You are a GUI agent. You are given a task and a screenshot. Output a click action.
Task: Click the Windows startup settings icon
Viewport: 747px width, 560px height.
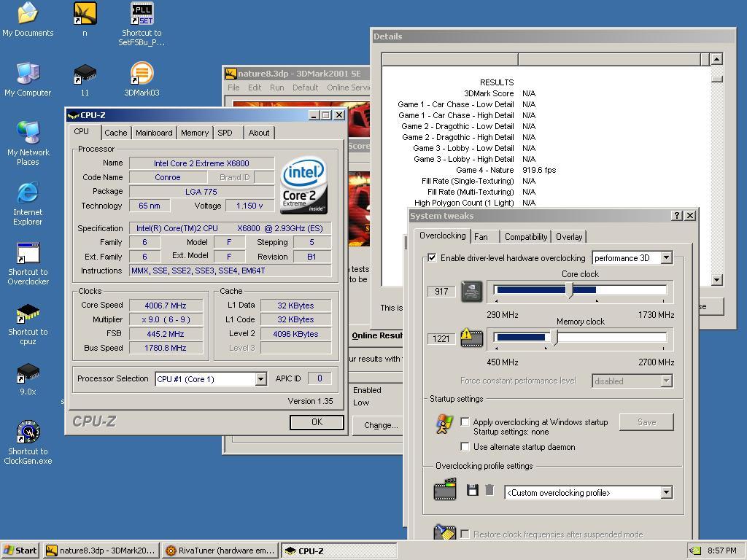point(444,424)
